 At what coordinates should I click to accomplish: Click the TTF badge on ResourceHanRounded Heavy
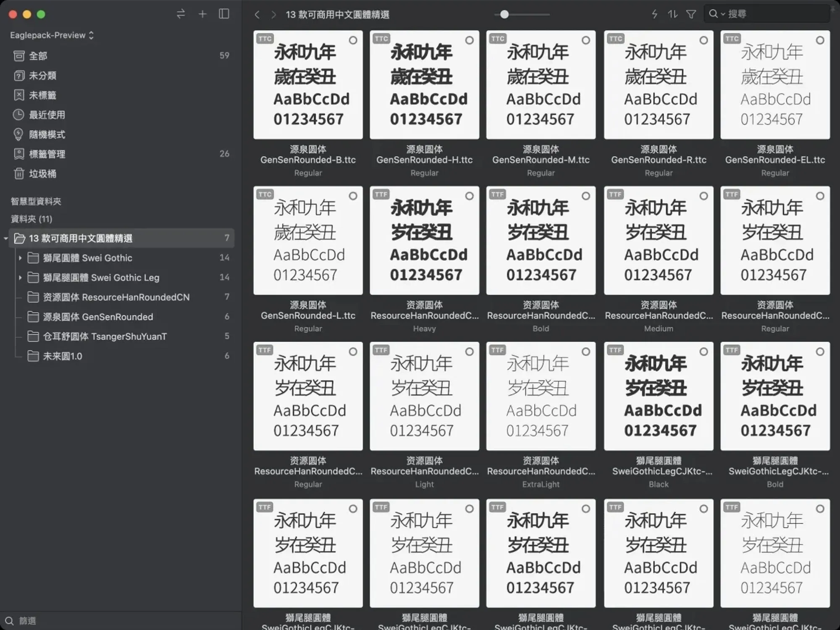click(x=381, y=194)
